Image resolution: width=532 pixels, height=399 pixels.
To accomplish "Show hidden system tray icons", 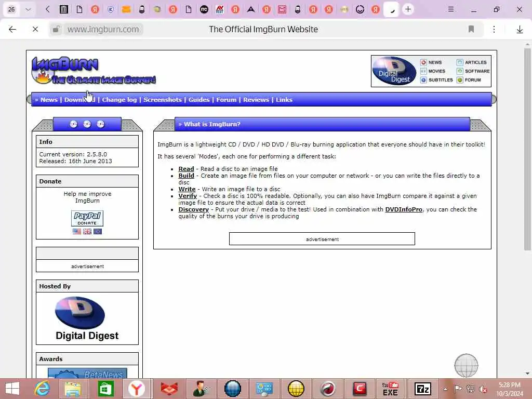I will [445, 389].
